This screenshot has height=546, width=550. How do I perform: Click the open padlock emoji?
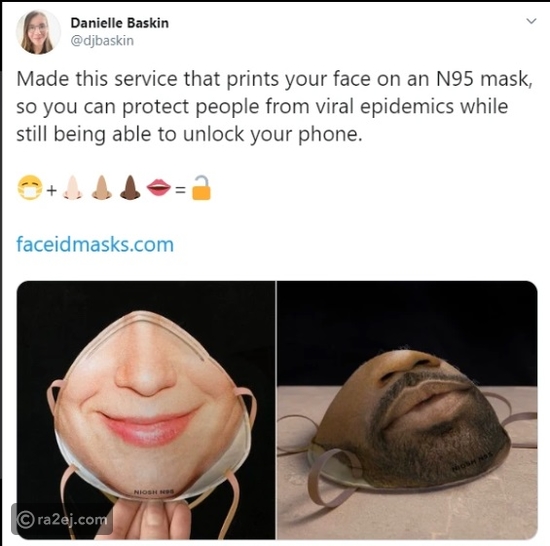[x=201, y=188]
